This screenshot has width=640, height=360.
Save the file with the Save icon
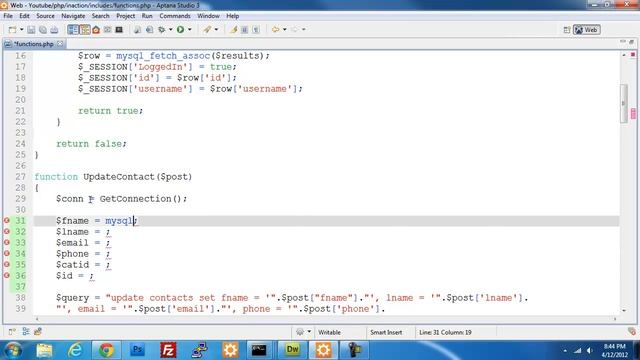pos(31,30)
